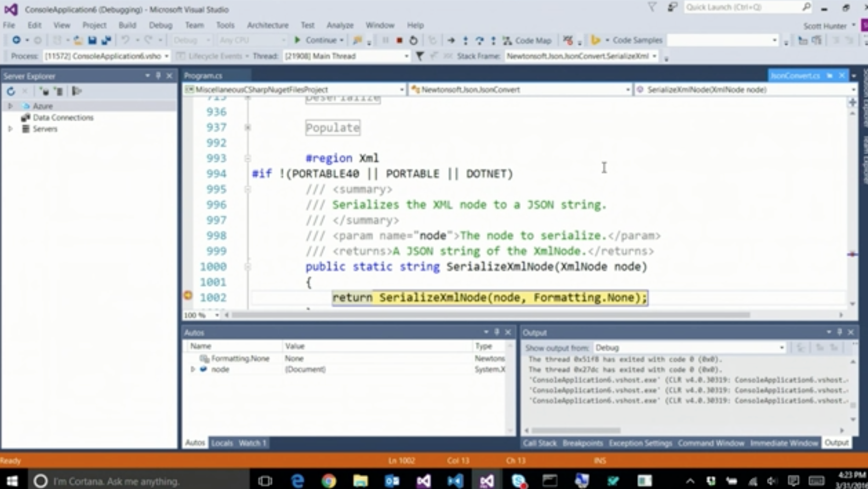Click the exception settings icon beside Code Map
This screenshot has height=489, width=868.
coord(568,40)
